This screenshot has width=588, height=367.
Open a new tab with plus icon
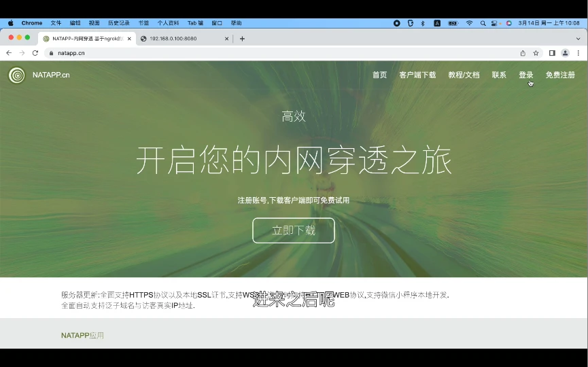tap(242, 39)
